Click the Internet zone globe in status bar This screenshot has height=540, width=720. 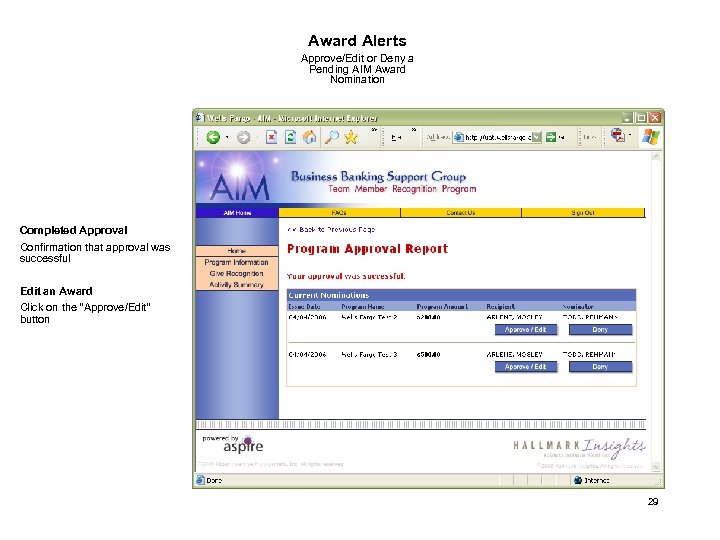point(578,480)
